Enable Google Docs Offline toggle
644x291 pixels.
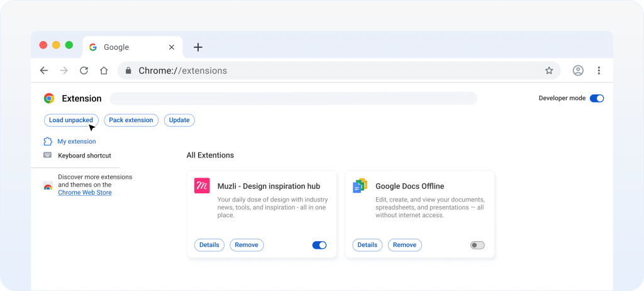(x=477, y=245)
